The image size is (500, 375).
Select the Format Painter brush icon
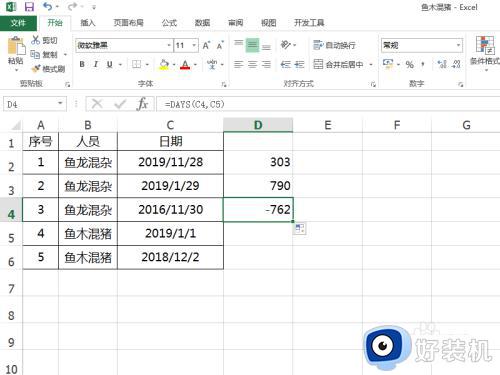[36, 69]
